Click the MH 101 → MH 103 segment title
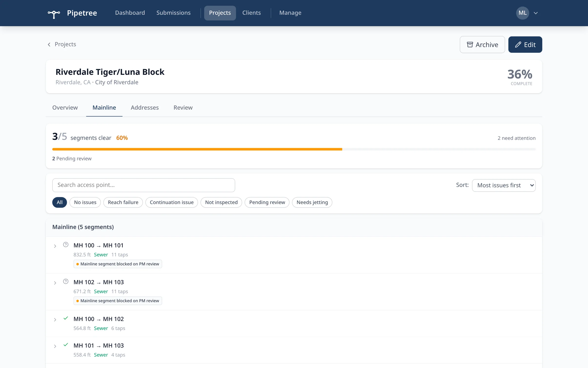 click(x=98, y=345)
